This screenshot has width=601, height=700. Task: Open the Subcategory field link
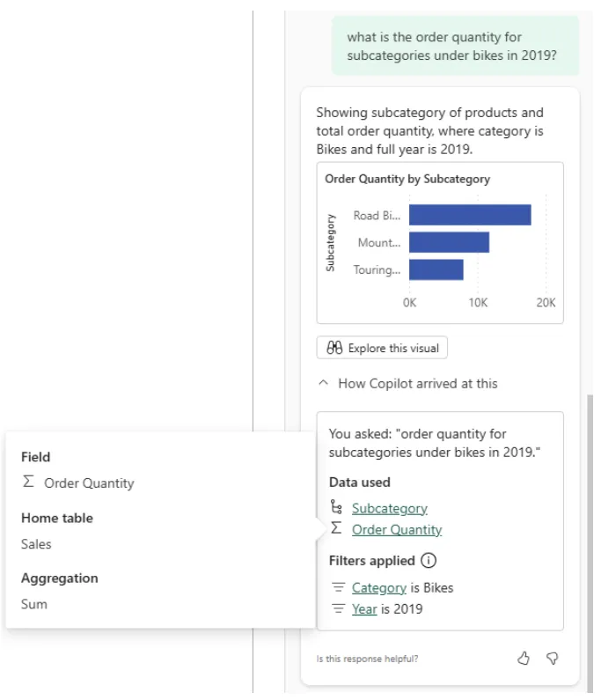coord(389,508)
